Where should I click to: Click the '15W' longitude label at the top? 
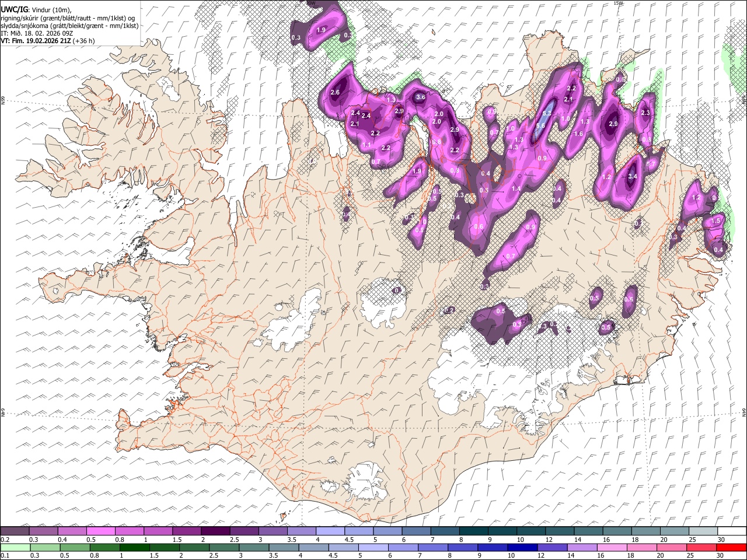(x=618, y=3)
